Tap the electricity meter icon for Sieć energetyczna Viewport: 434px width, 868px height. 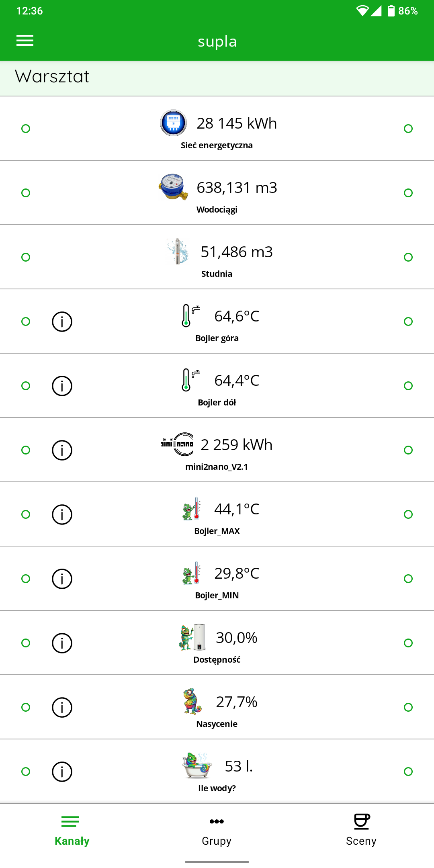point(173,123)
